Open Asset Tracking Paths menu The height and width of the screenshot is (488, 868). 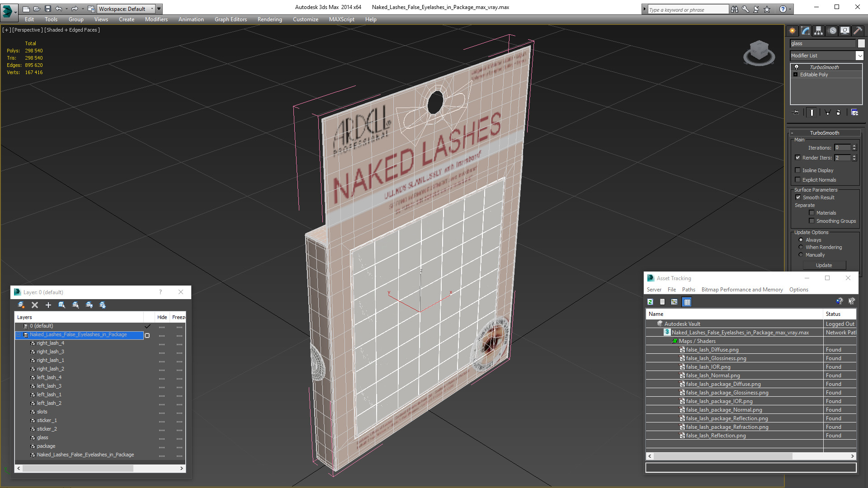click(x=689, y=290)
